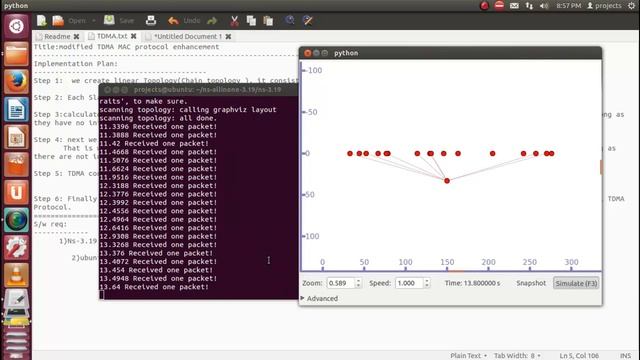Click the Cut scissors icon
The width and height of the screenshot is (640, 360).
[x=234, y=20]
